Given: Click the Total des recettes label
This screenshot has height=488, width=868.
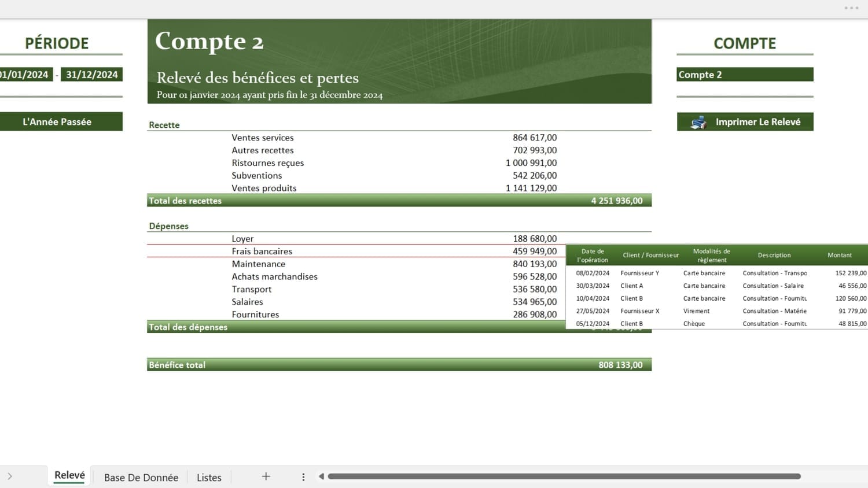Looking at the screenshot, I should point(185,201).
